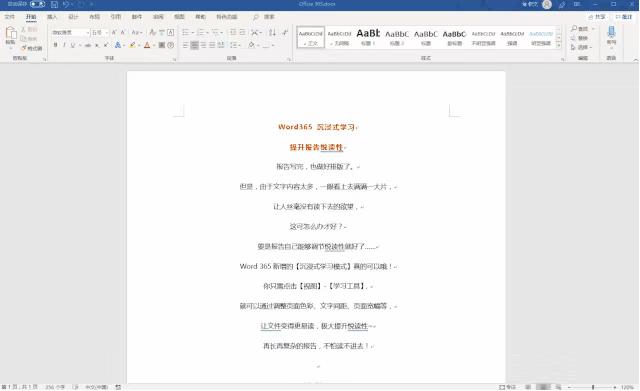
Task: Clear all formatting with eraser icon
Action: (153, 32)
